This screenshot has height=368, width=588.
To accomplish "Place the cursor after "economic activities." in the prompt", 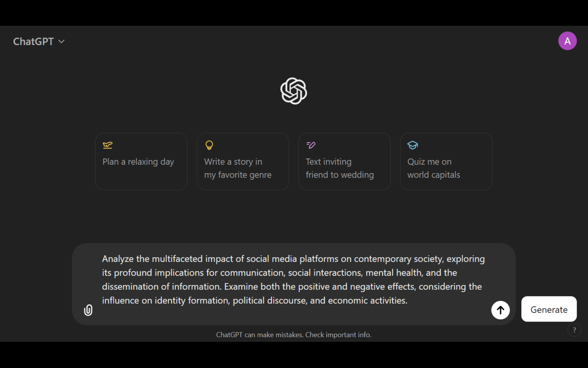I will point(408,300).
